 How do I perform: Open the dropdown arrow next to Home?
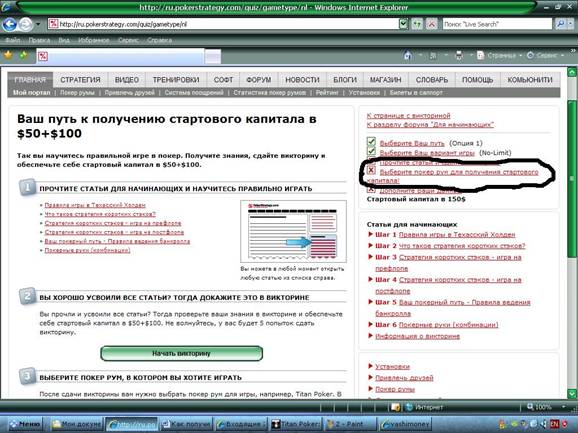pyautogui.click(x=420, y=56)
